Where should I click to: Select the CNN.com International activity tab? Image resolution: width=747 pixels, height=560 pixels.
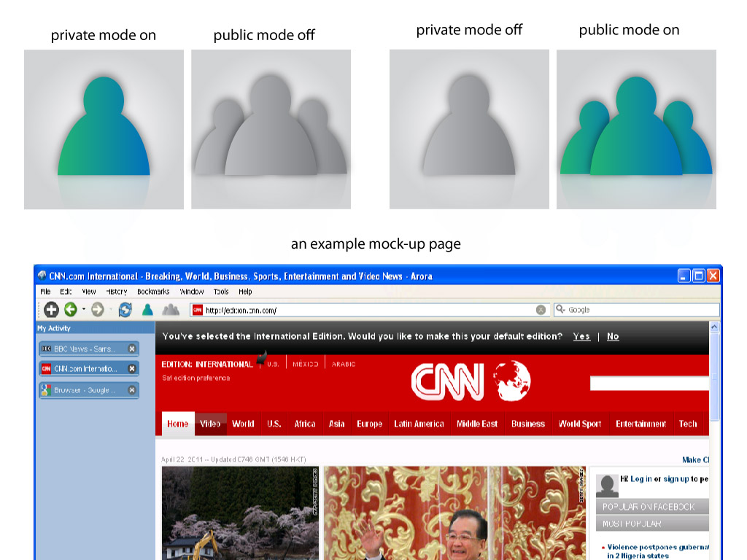point(84,369)
